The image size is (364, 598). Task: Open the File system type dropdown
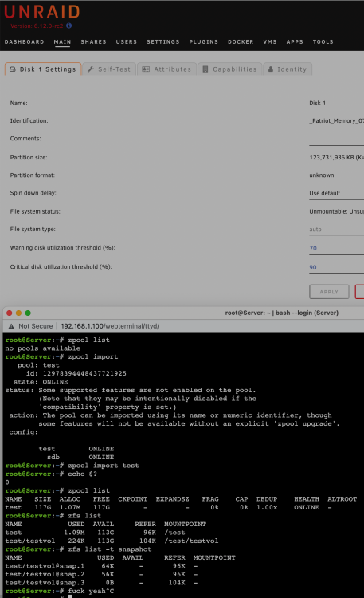point(336,230)
